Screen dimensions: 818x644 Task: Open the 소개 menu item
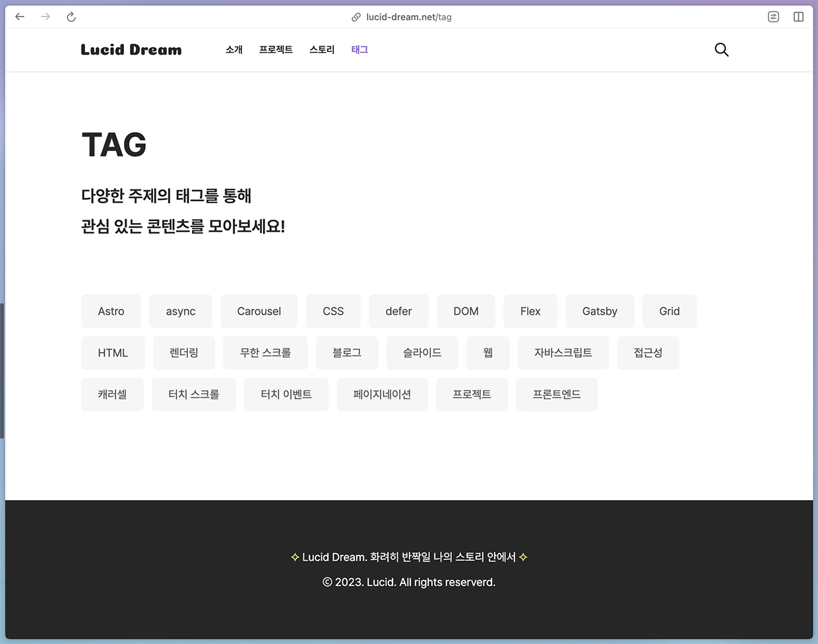[234, 49]
